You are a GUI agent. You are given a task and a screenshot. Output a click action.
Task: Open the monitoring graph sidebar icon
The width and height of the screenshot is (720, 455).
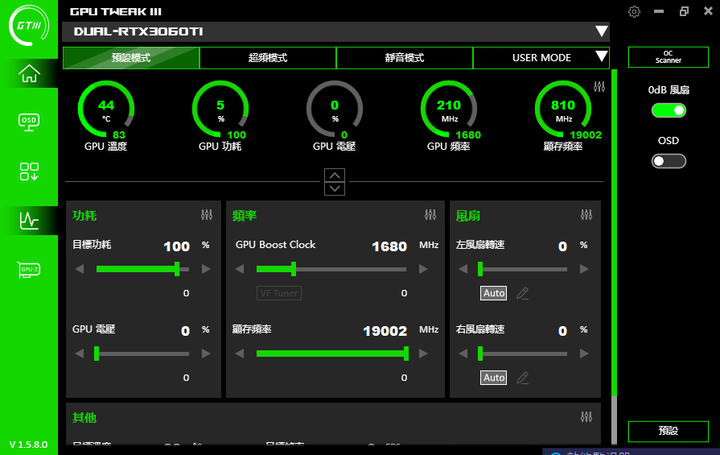[x=29, y=220]
